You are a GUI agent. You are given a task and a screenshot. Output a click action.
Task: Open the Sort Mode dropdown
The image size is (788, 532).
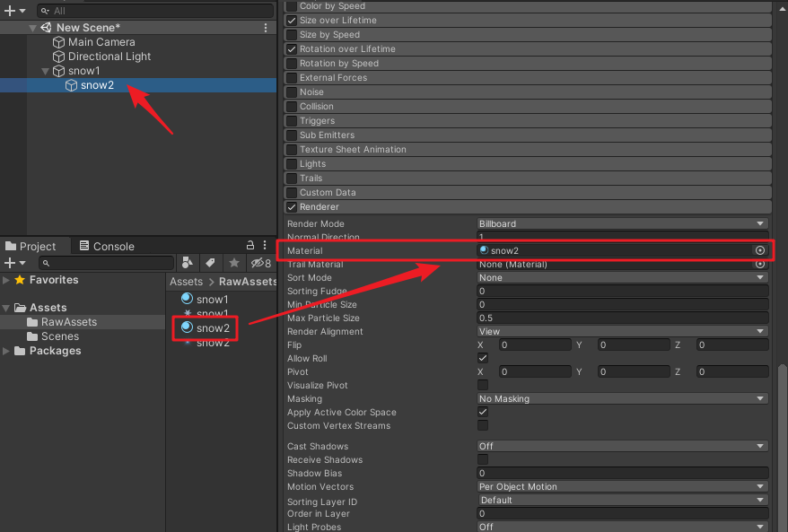tap(622, 277)
